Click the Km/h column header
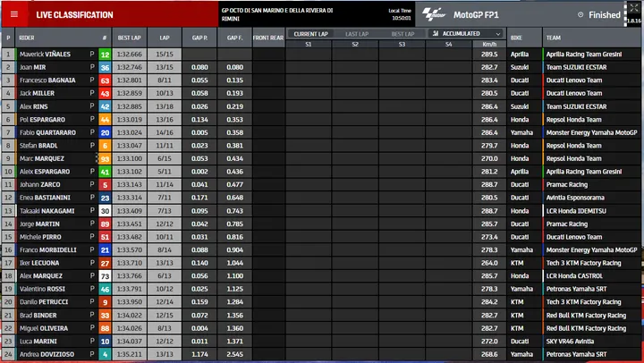This screenshot has height=363, width=644. coord(489,45)
